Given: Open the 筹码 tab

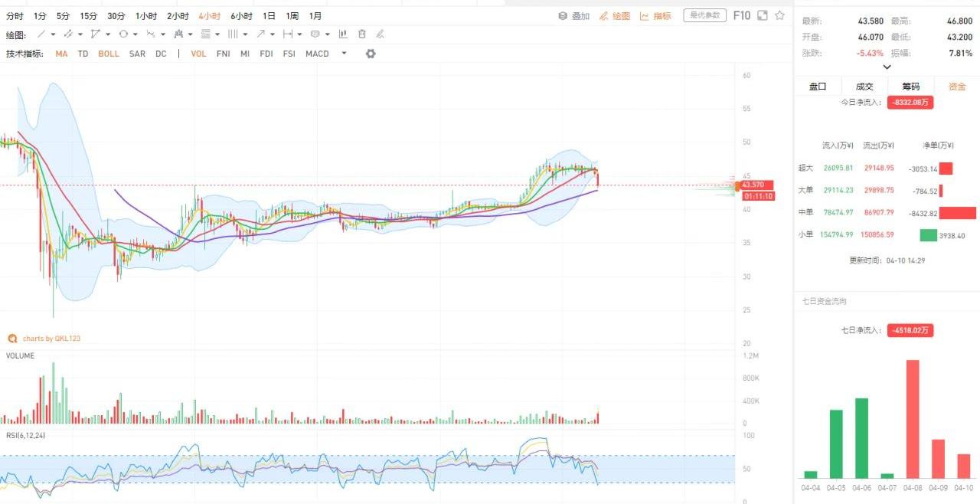Looking at the screenshot, I should [x=910, y=87].
